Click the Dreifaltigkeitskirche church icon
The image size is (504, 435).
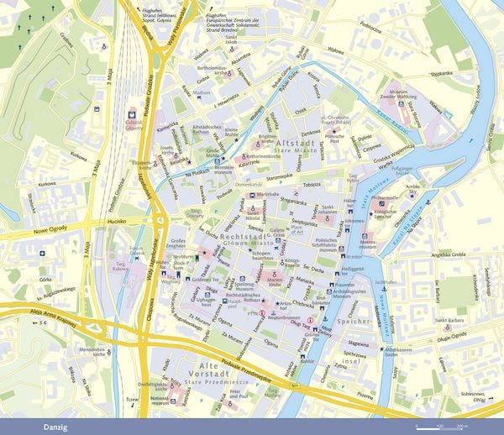tap(171, 387)
